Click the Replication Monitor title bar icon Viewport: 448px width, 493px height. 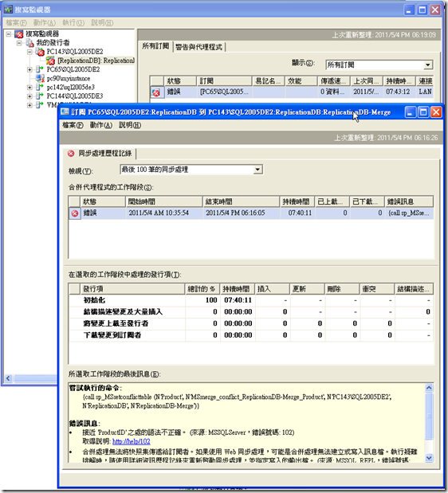click(8, 10)
